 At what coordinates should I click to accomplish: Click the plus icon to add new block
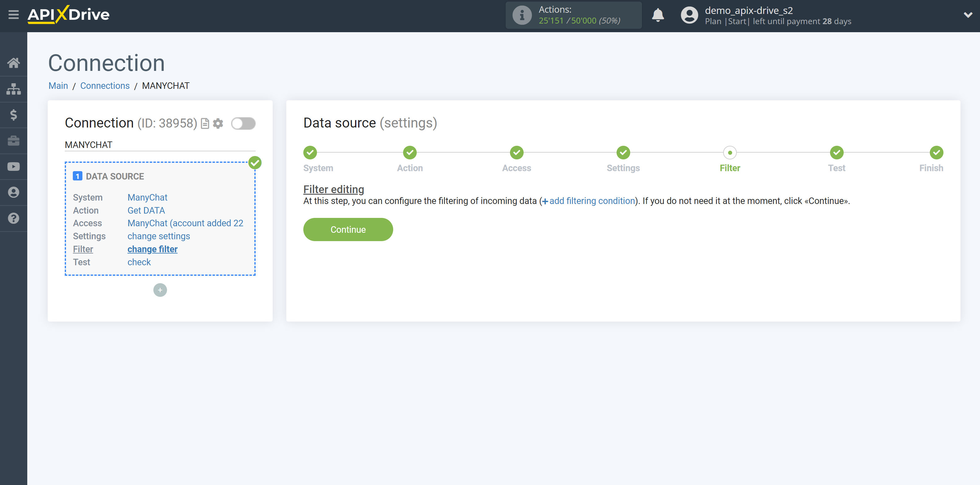(x=160, y=290)
